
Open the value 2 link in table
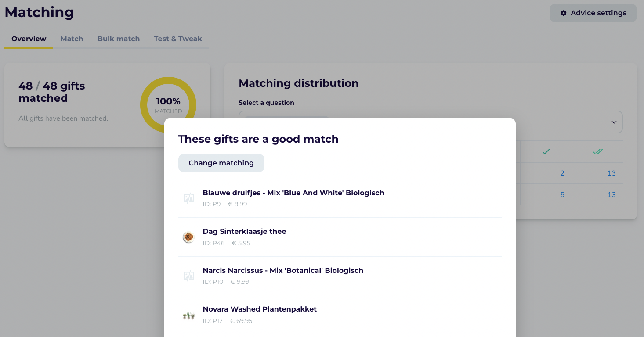pos(562,173)
